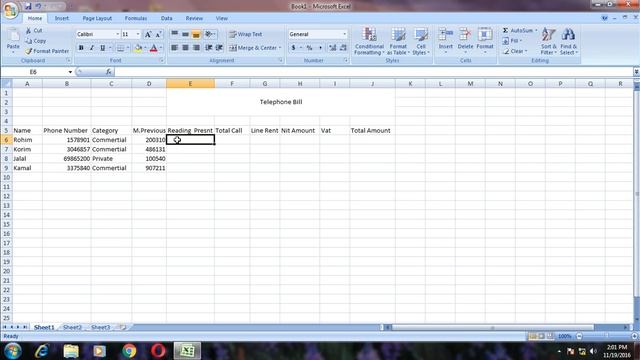Select the Sheet2 tab
Image resolution: width=640 pixels, height=360 pixels.
point(72,327)
